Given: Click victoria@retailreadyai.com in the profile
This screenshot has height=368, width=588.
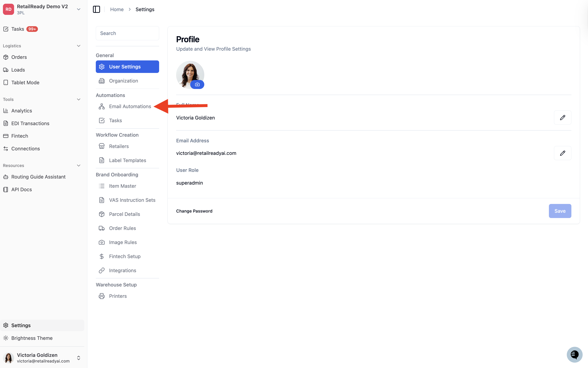Looking at the screenshot, I should tap(206, 153).
